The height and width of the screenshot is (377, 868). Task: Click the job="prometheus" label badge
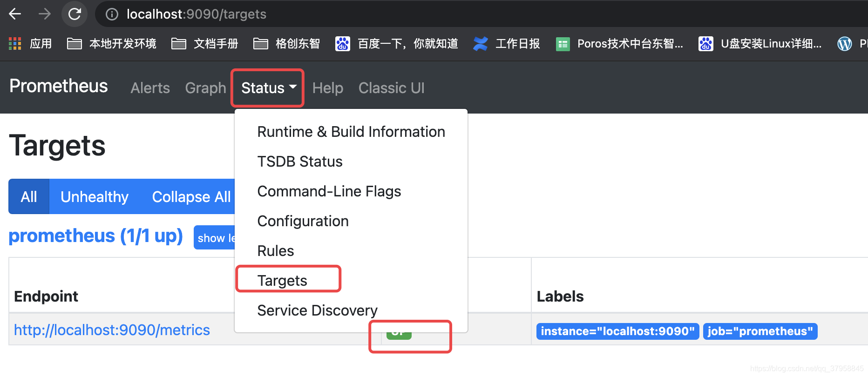pyautogui.click(x=760, y=331)
